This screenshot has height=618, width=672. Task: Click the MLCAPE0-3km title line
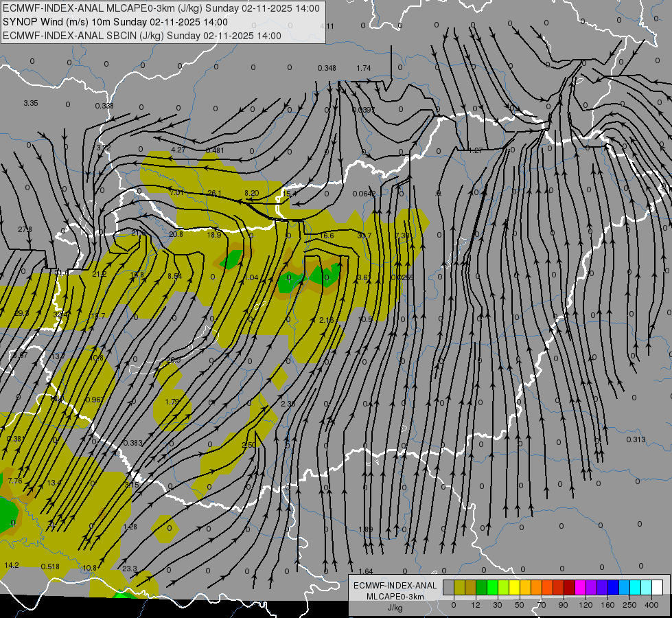(x=161, y=8)
